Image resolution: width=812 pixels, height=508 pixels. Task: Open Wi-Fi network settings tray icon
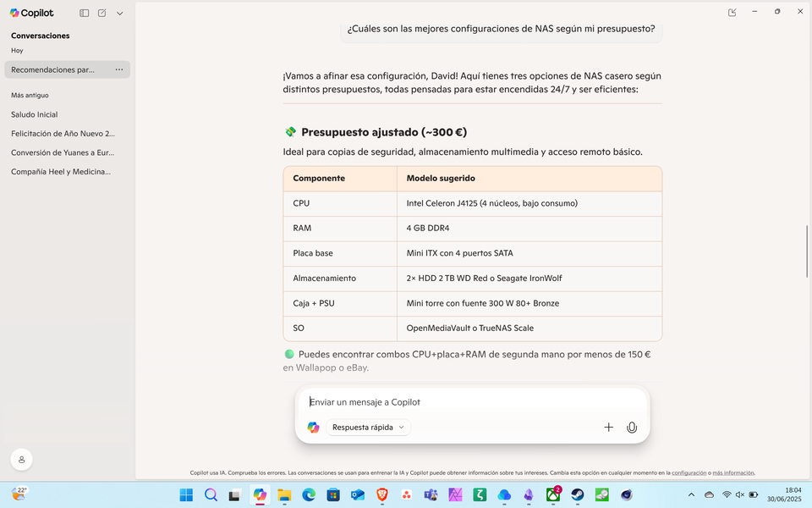pos(727,495)
